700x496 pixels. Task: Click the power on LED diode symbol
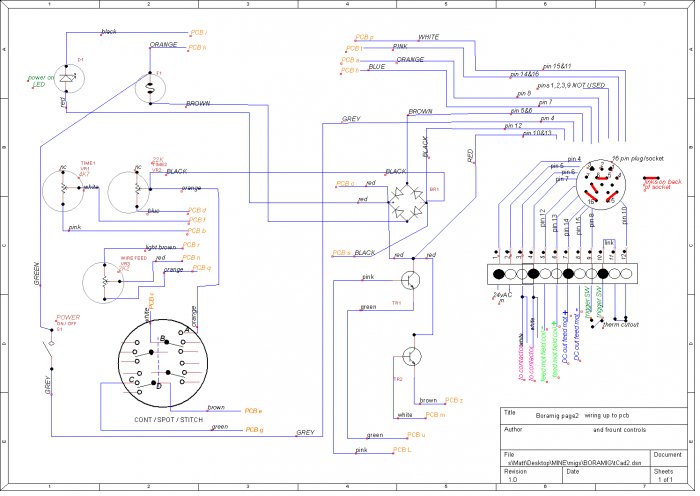(67, 78)
